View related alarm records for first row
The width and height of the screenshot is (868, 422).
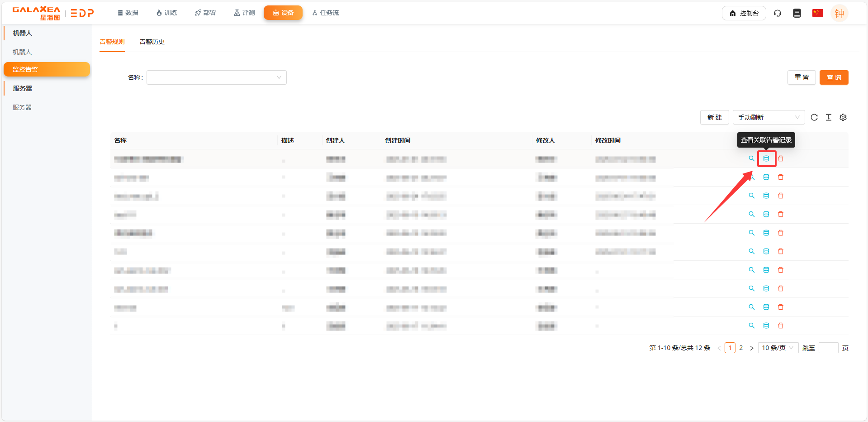coord(766,158)
